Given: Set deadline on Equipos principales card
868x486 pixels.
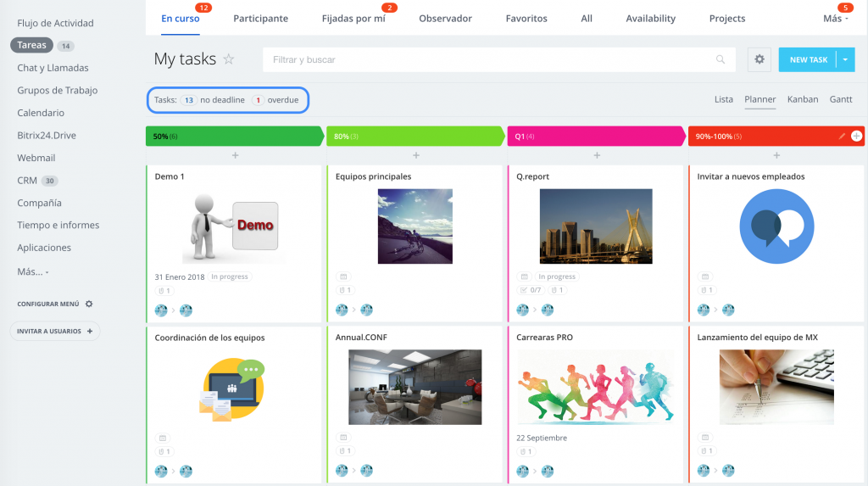Looking at the screenshot, I should pos(343,277).
